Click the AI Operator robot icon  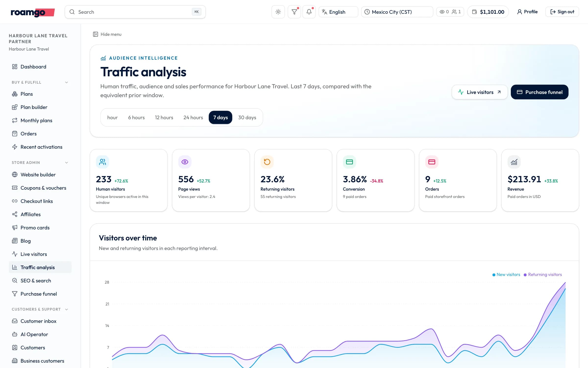pos(15,334)
